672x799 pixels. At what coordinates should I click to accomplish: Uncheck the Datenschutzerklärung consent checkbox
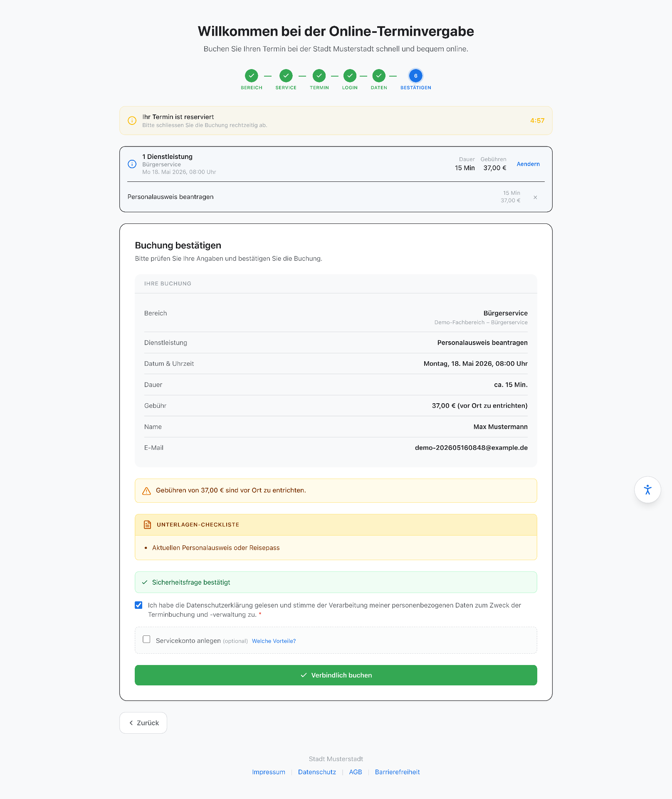pyautogui.click(x=138, y=605)
